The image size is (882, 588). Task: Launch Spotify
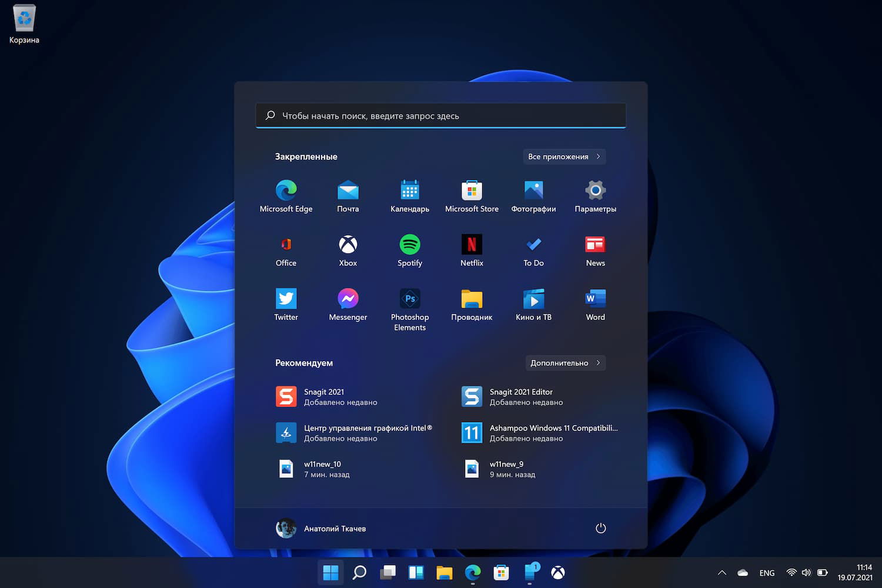click(x=410, y=251)
